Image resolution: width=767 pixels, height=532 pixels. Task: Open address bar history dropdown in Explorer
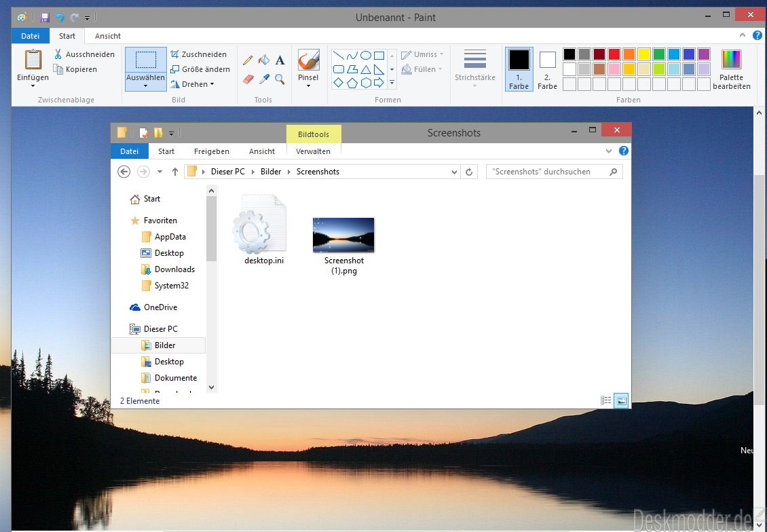point(454,172)
